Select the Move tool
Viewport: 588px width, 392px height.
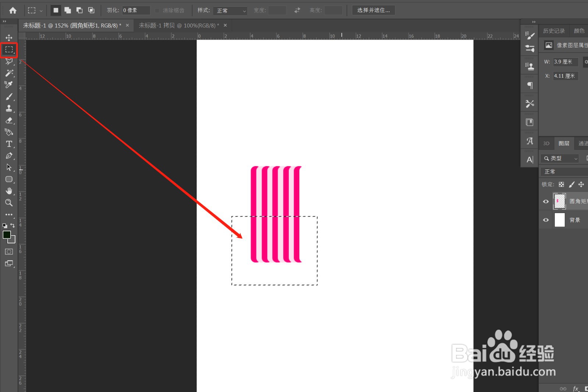pyautogui.click(x=9, y=38)
